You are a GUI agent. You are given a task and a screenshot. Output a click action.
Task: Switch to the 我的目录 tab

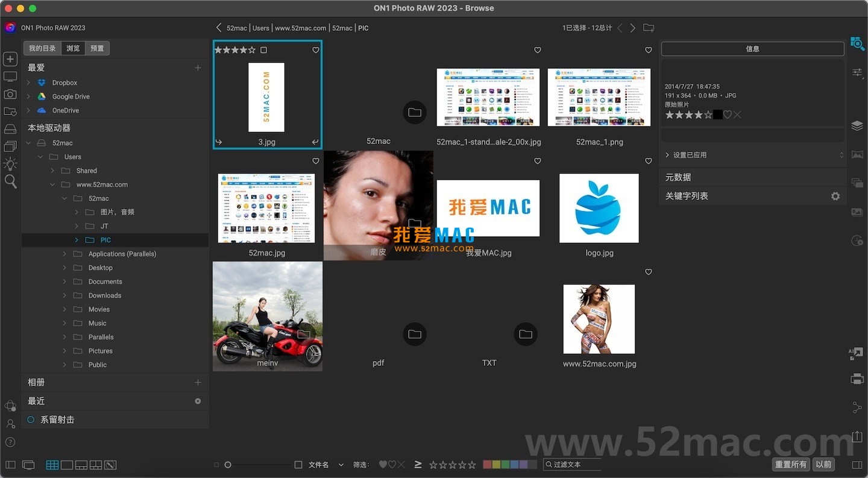pos(42,48)
